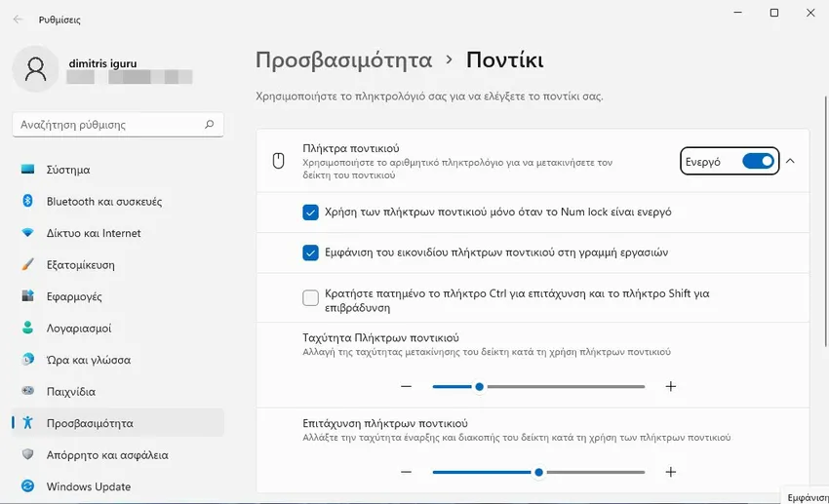Increase Επιτάχυνση πλήκτρων ποντικιού with plus button

[x=670, y=472]
